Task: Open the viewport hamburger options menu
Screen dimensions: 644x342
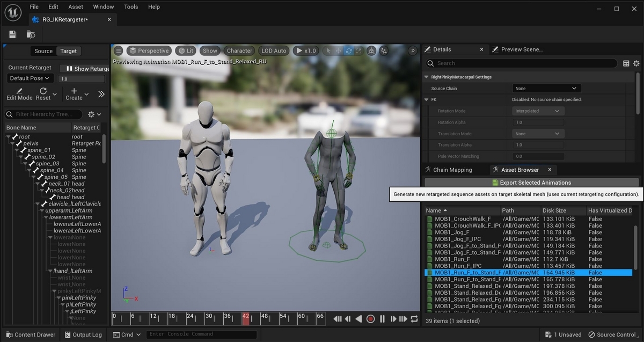Action: pos(119,51)
